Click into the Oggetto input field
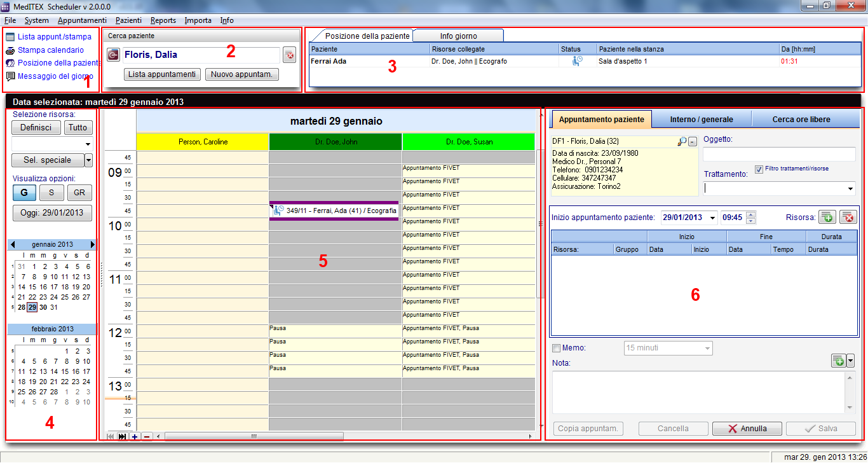Viewport: 868px width, 463px height. [780, 155]
